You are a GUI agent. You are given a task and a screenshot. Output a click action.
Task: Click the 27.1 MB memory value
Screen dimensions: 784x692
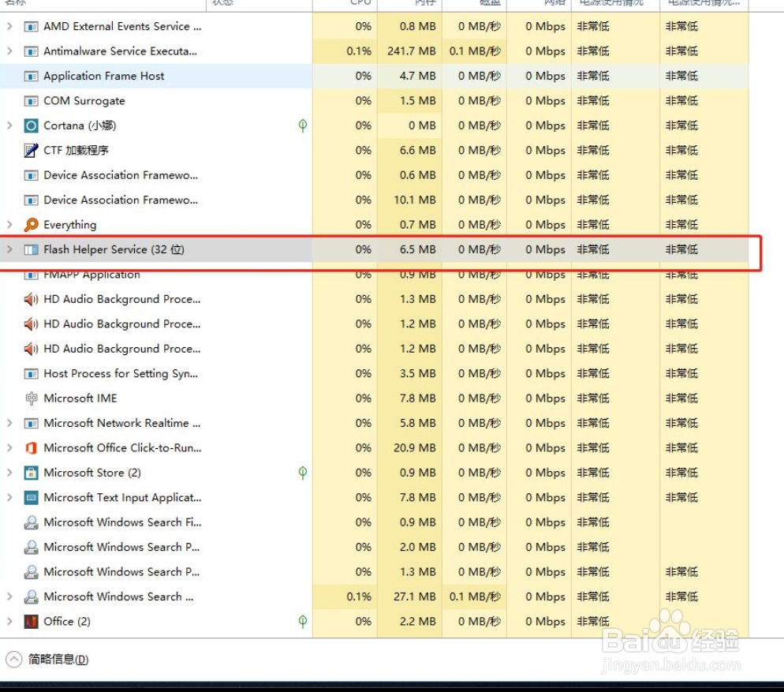pos(415,597)
